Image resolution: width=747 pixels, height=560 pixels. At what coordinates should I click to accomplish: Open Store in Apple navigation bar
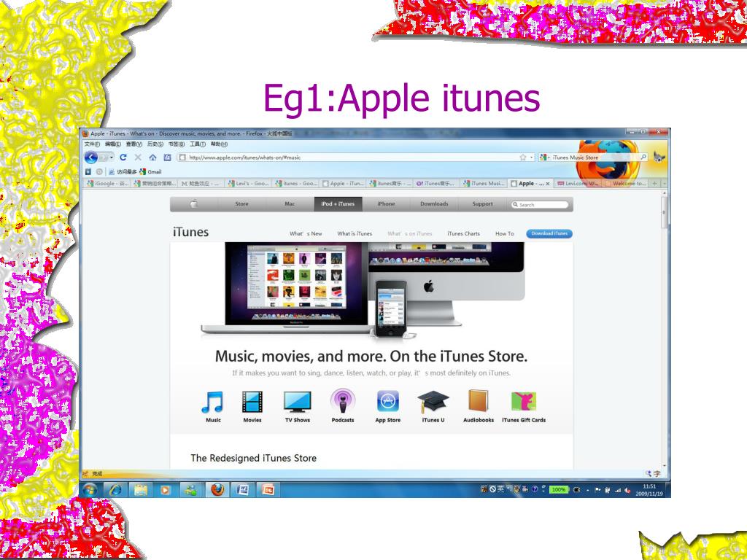(x=241, y=204)
